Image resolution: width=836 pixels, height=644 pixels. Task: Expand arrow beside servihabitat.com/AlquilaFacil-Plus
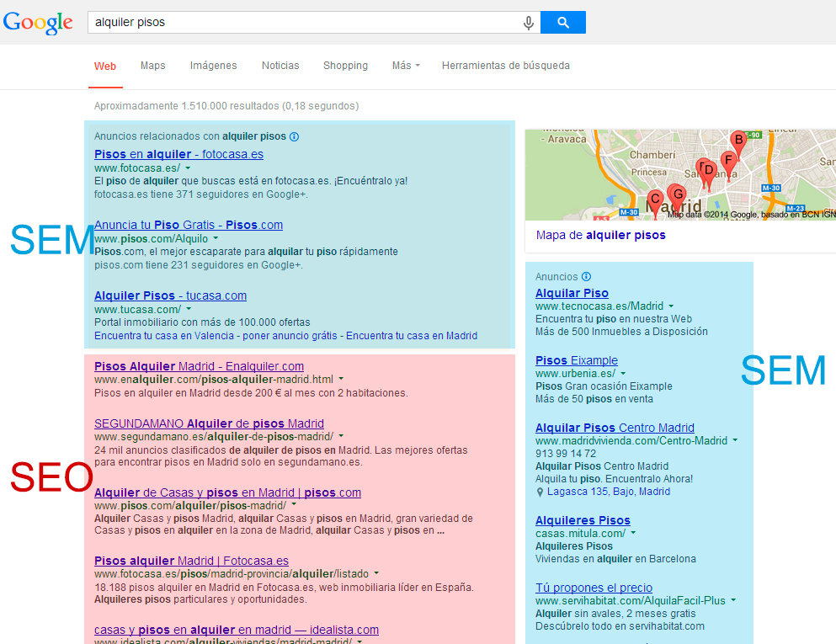pyautogui.click(x=733, y=600)
